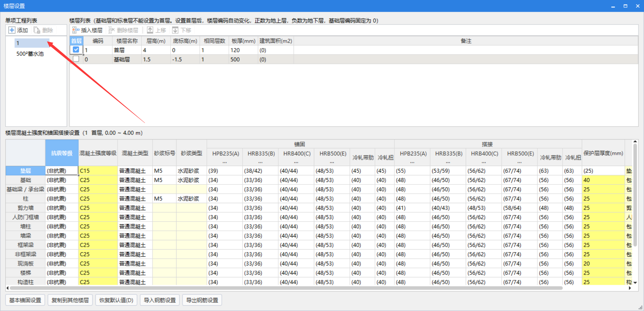
Task: Open the C15 concrete grade cell for 垫层
Action: [x=98, y=171]
